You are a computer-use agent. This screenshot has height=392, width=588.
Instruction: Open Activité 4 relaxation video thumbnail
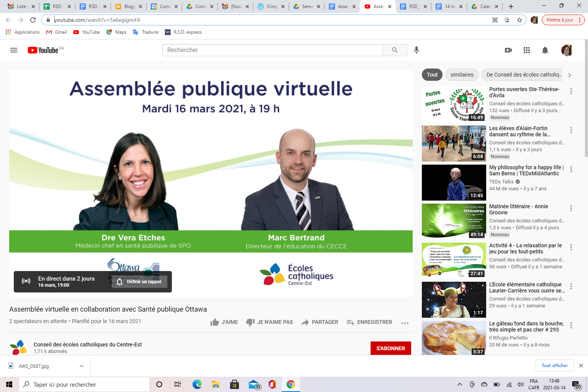click(x=454, y=261)
